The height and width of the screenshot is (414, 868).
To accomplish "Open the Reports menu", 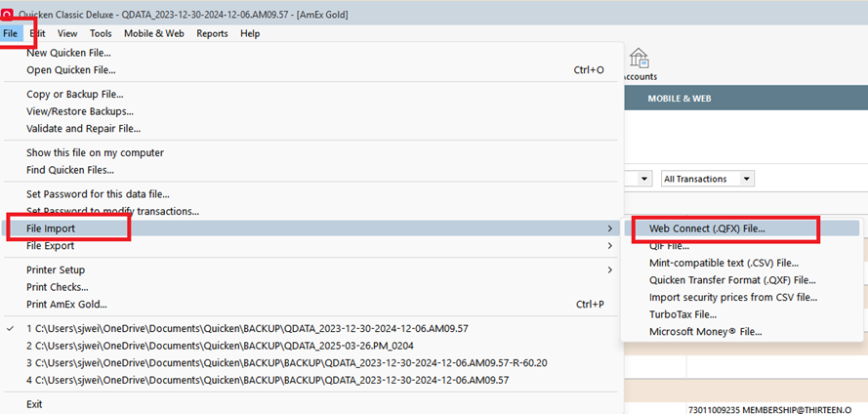I will pos(212,34).
